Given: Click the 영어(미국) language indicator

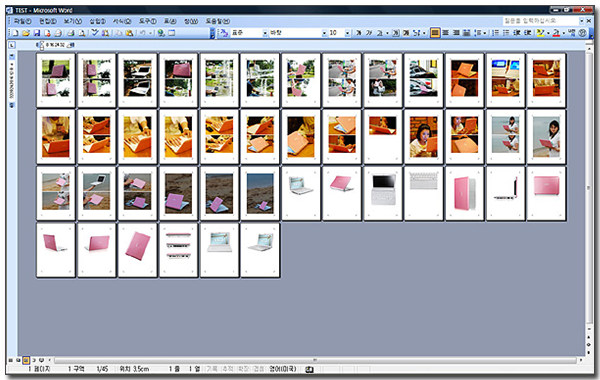Looking at the screenshot, I should (x=282, y=369).
